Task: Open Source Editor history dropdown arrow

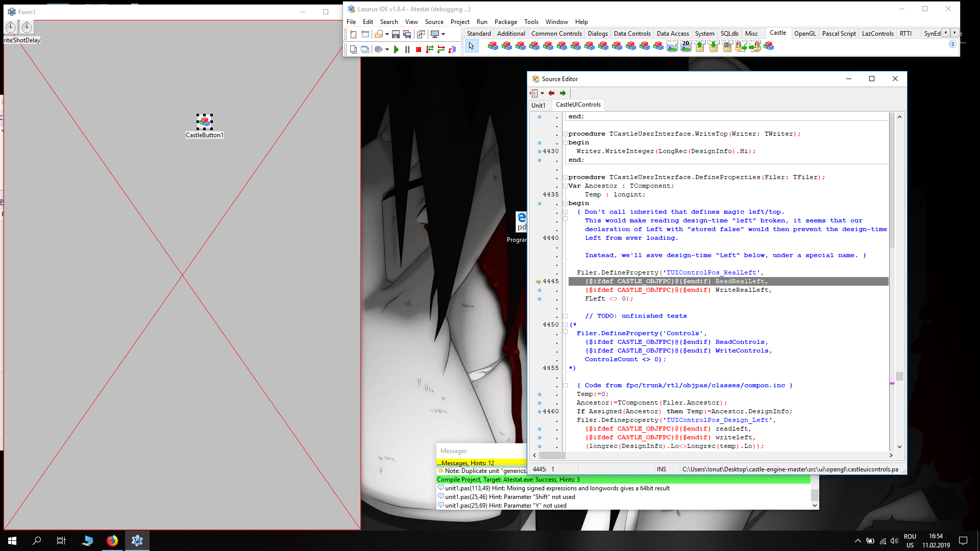Action: [x=542, y=93]
